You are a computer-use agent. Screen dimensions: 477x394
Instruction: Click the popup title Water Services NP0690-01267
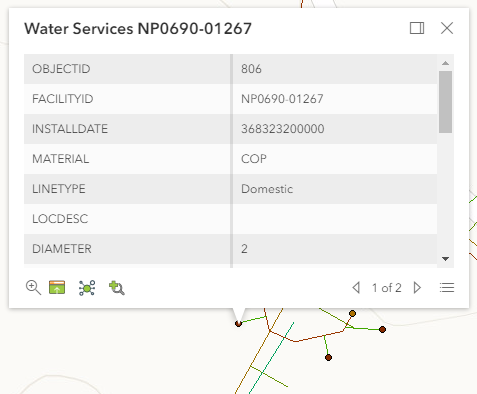(138, 29)
